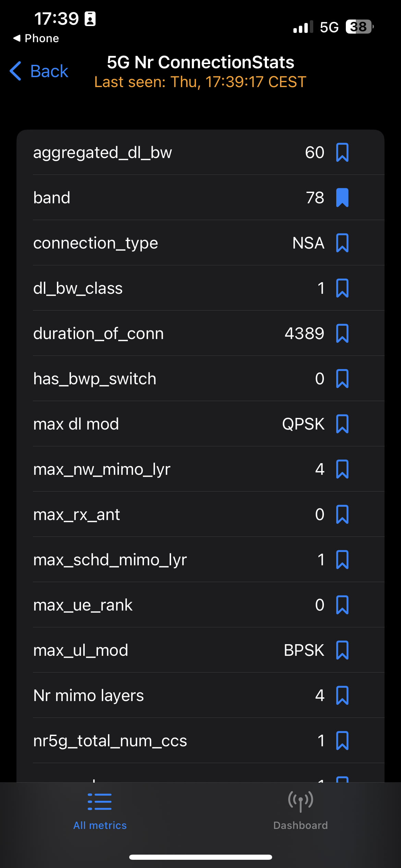Tap the max_rx_ant bookmark icon
Viewport: 401px width, 868px height.
[x=342, y=514]
